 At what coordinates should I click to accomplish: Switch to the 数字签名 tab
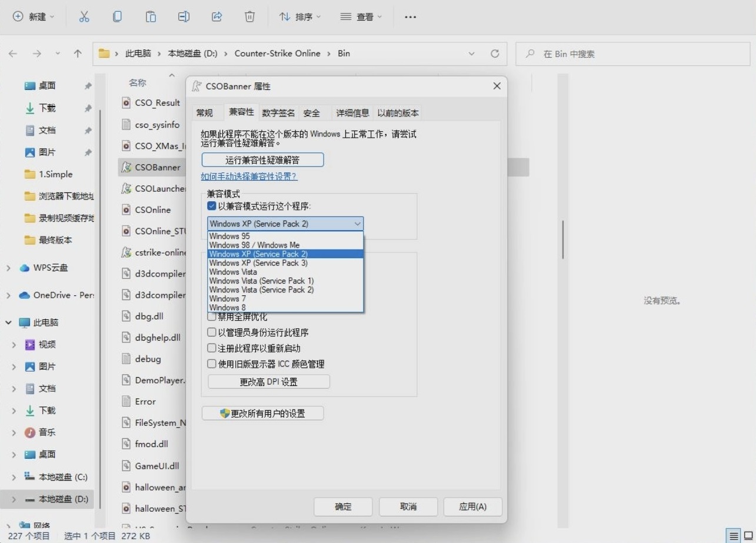click(278, 113)
